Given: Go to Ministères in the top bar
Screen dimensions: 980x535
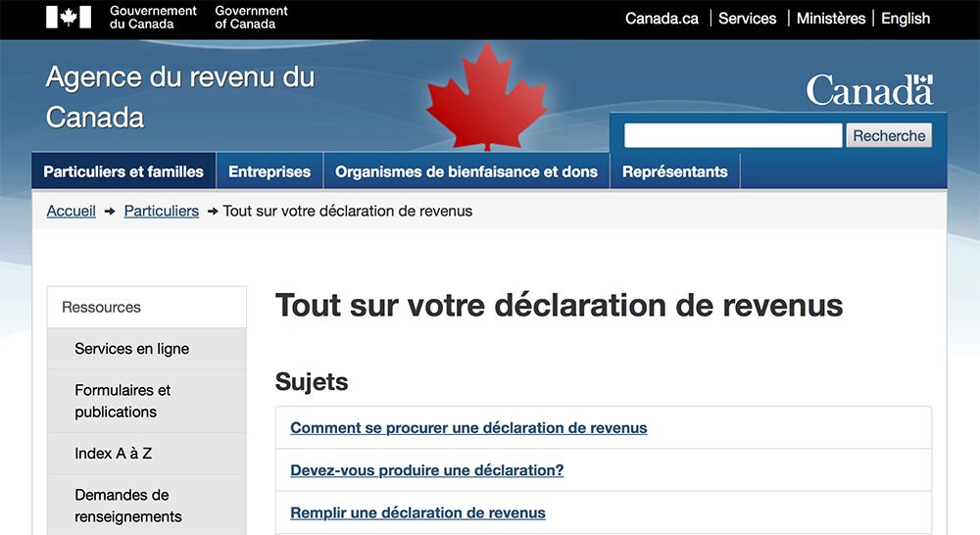Looking at the screenshot, I should (830, 19).
